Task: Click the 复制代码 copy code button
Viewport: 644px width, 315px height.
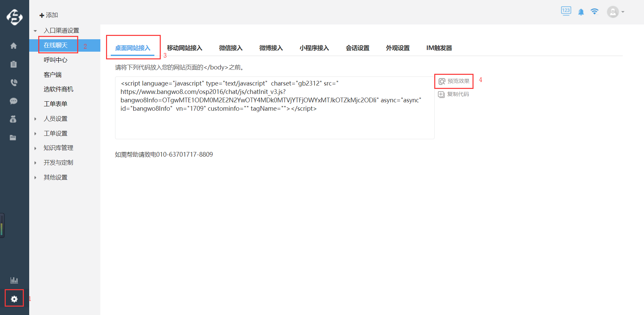Action: click(x=454, y=94)
